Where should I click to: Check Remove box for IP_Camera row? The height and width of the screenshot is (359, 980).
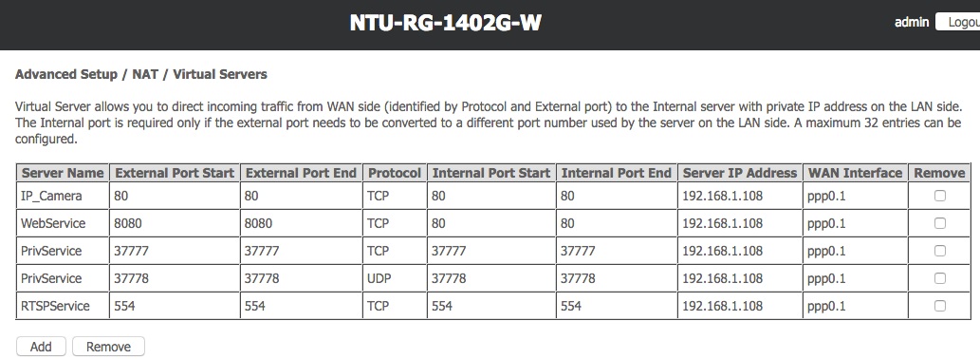tap(939, 196)
